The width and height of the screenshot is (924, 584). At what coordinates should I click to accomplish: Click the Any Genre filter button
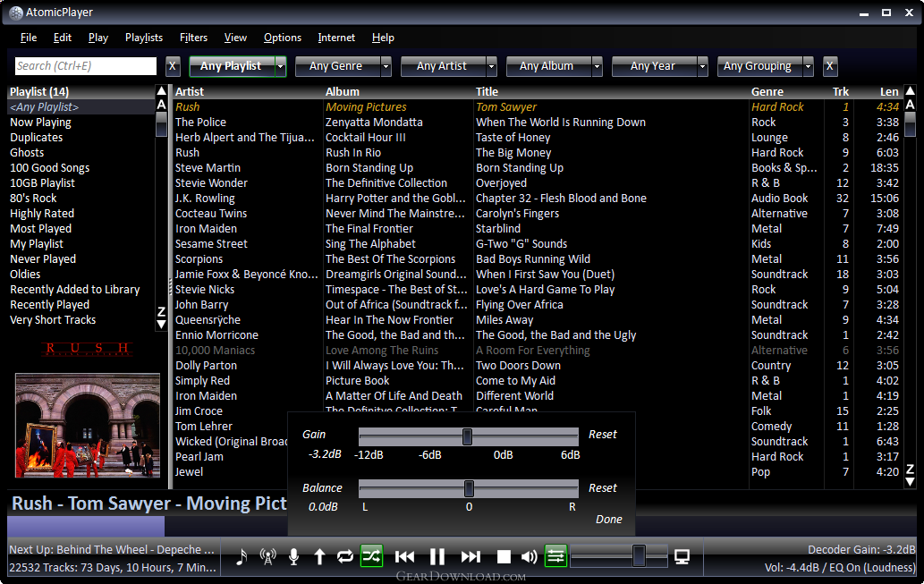337,66
